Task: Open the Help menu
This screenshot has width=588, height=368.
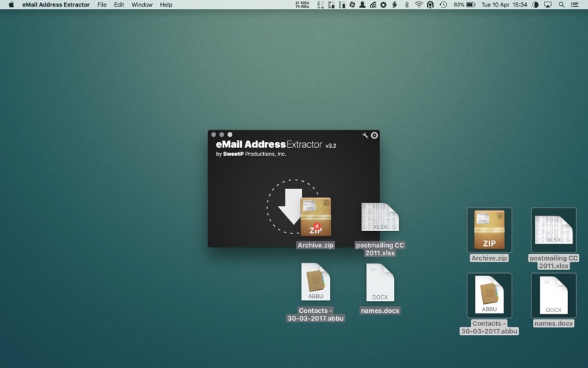Action: [x=166, y=4]
